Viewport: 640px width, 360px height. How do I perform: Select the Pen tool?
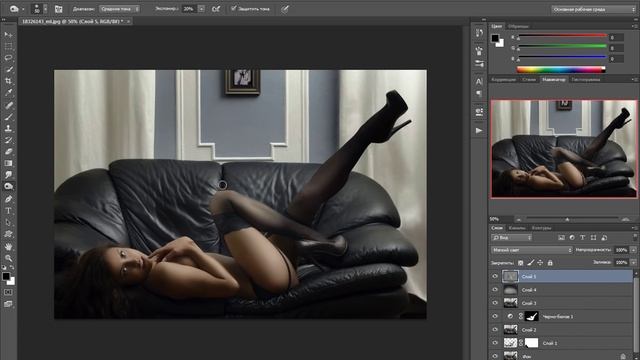8,199
